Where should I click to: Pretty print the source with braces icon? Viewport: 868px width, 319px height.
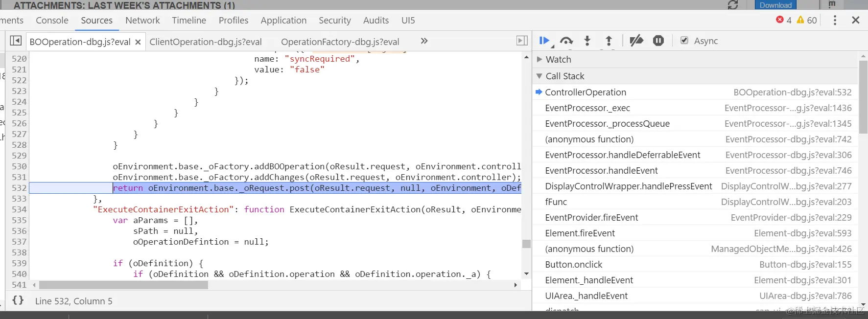click(18, 300)
